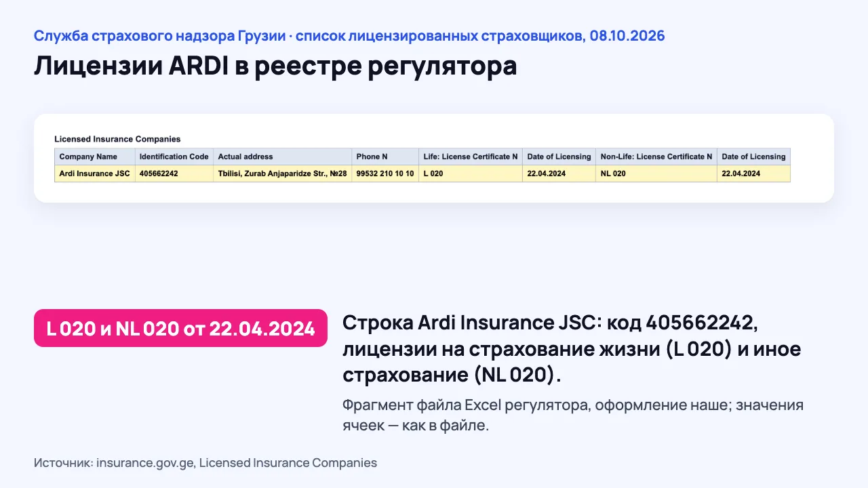Select 'Non-Life: License Certificate N' header
This screenshot has width=868, height=488.
point(656,157)
